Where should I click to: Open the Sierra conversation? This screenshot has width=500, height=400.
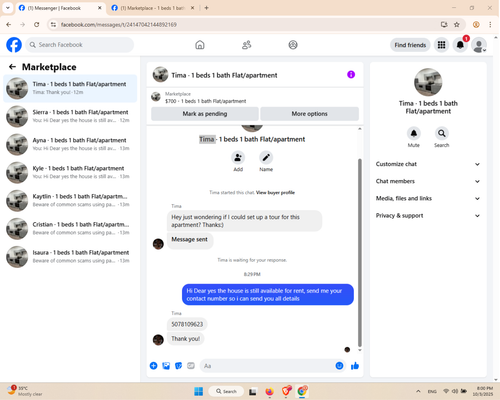70,116
